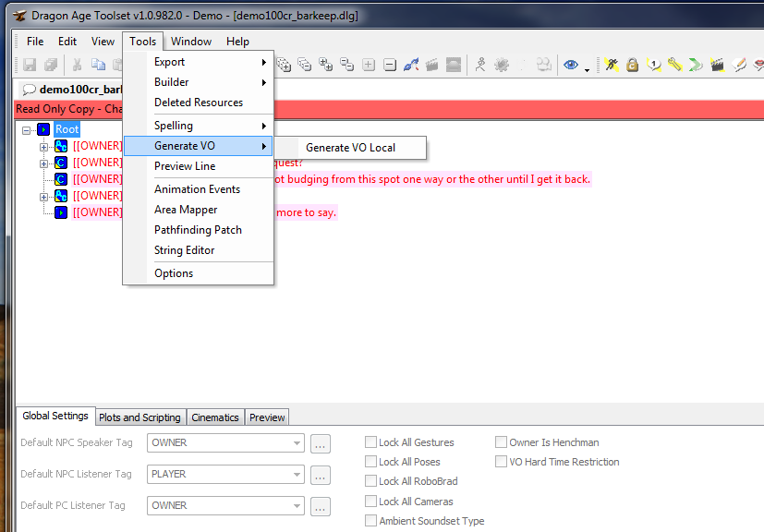The height and width of the screenshot is (532, 764).
Task: Click the expand-all plus toolbar icon
Action: tap(369, 65)
